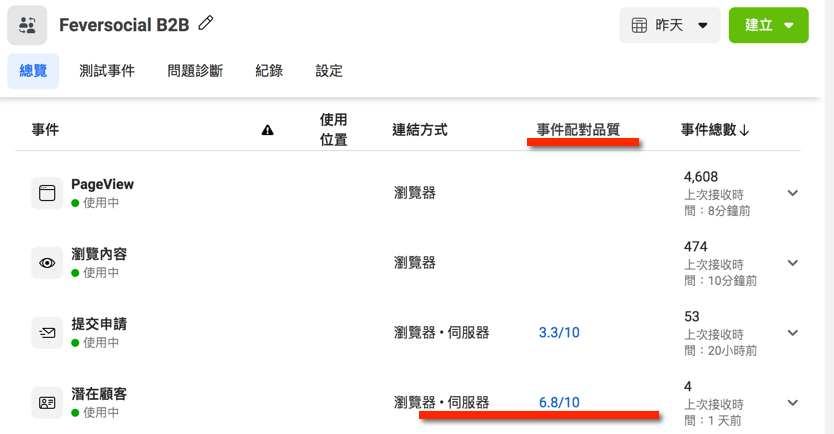Click the pencil edit name icon
This screenshot has width=834, height=434.
(x=207, y=23)
